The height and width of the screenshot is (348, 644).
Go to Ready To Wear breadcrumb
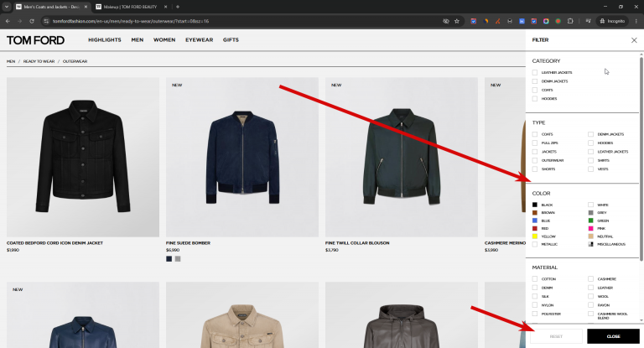39,61
